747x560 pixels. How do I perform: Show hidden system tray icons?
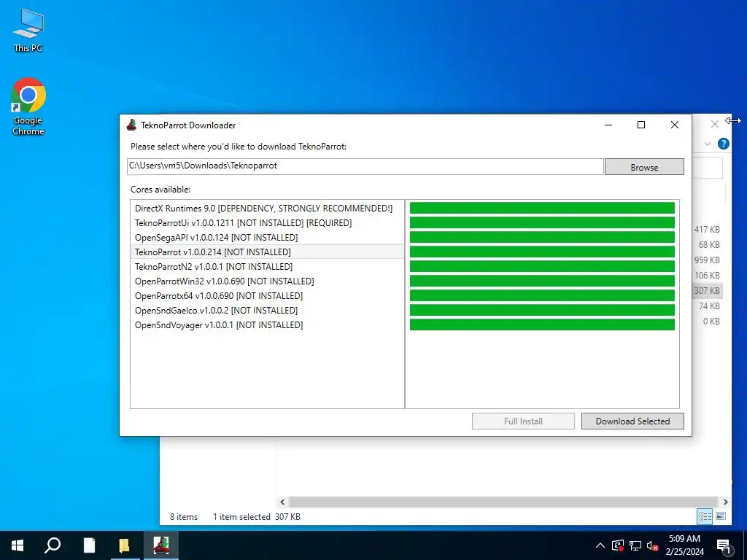point(600,545)
